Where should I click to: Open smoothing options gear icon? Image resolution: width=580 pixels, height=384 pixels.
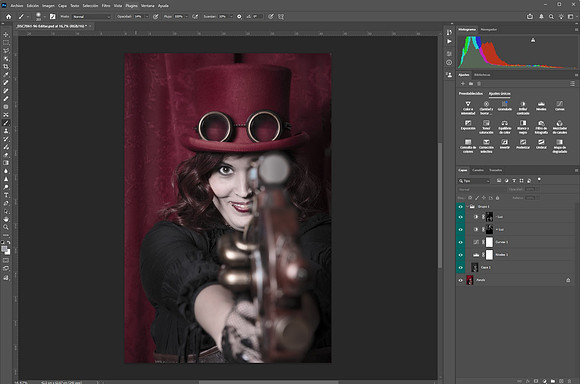[239, 17]
